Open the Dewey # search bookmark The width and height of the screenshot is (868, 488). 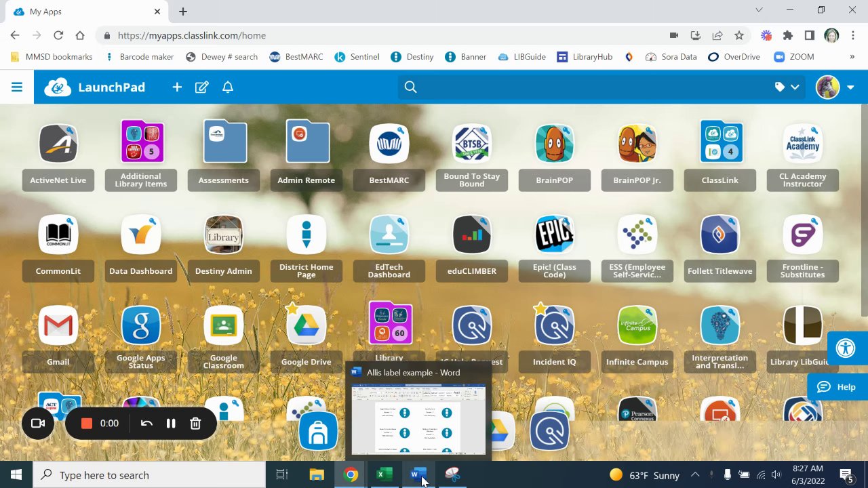(x=222, y=57)
